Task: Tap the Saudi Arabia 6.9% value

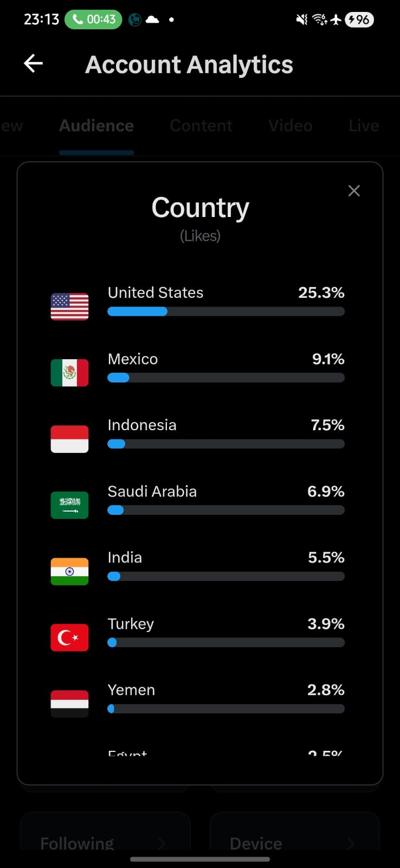Action: pos(326,492)
